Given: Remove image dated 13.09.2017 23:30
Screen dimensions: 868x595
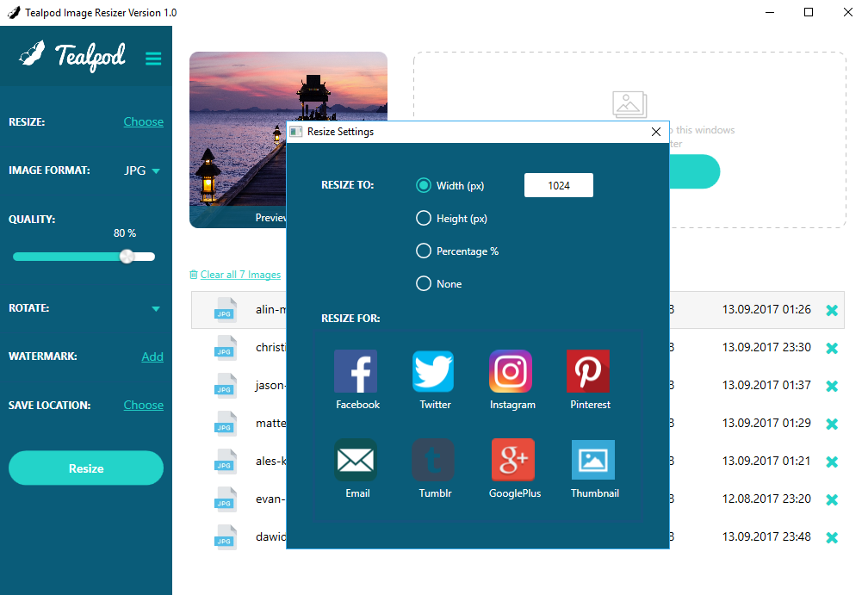Looking at the screenshot, I should [x=832, y=348].
